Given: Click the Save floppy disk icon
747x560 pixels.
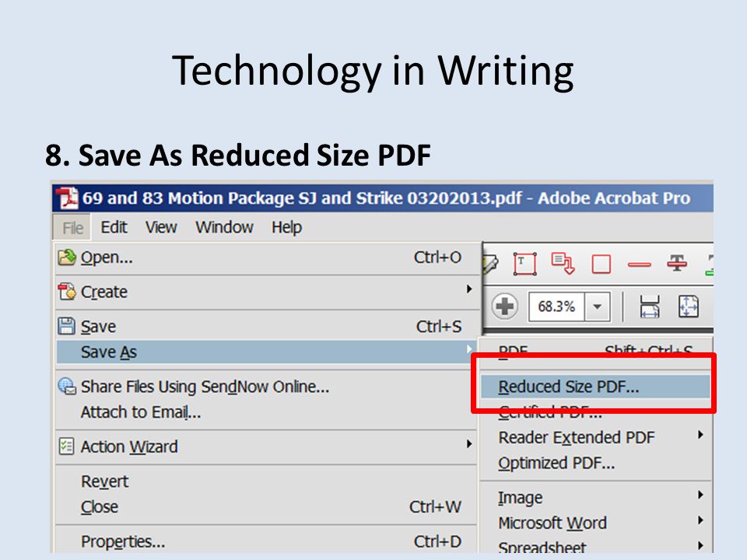Looking at the screenshot, I should tap(67, 326).
